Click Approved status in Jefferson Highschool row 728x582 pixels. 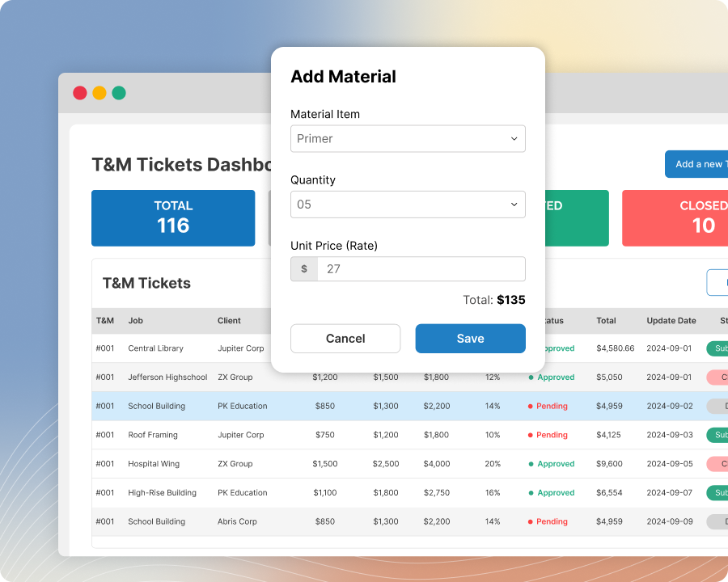pyautogui.click(x=552, y=377)
